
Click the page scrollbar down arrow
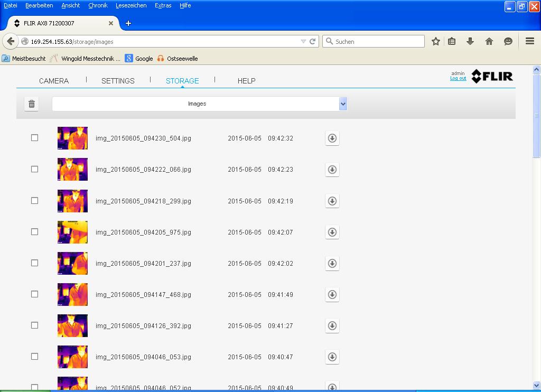pos(536,386)
